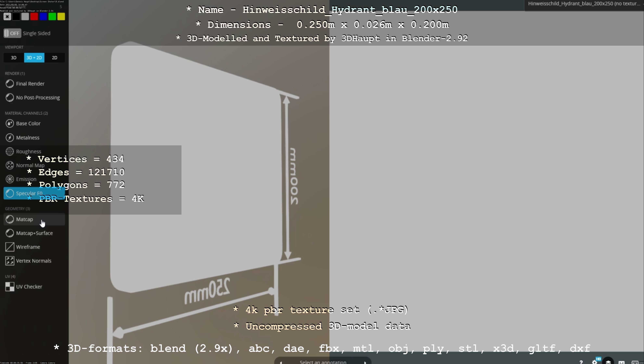Click the transparent background swatch with X

7,17
